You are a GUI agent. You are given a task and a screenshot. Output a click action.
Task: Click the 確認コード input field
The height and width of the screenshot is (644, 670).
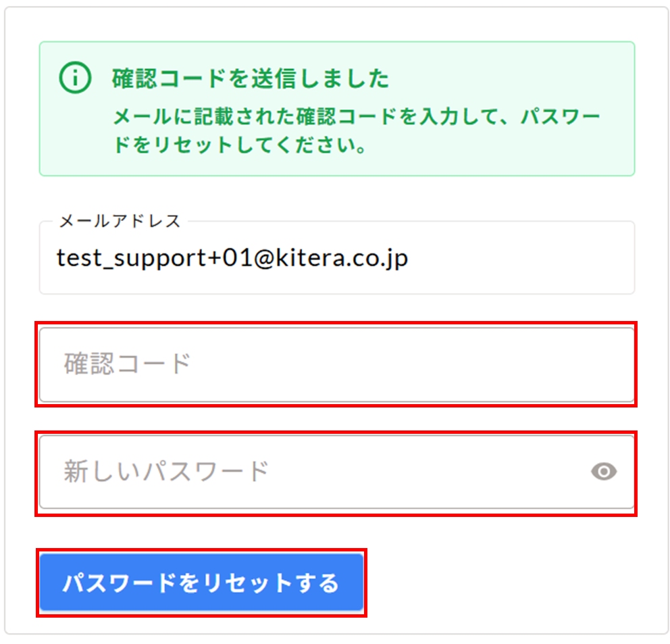click(336, 365)
